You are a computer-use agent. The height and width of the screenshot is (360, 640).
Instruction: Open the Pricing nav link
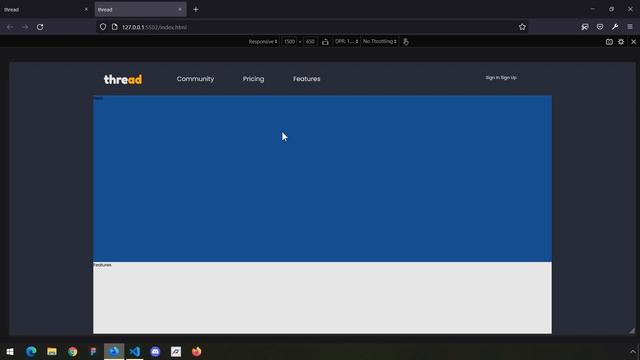coord(253,79)
